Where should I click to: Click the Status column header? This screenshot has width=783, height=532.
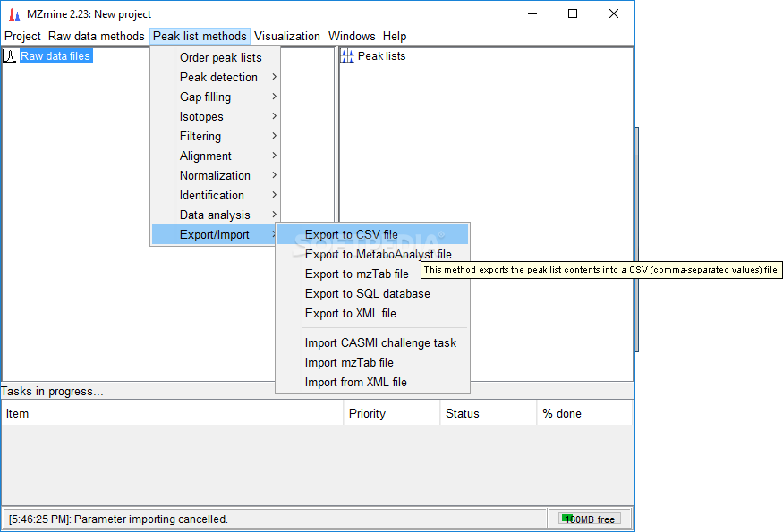coord(489,413)
